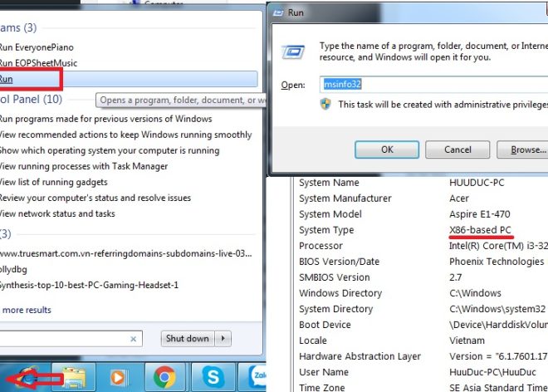548x392 pixels.
Task: Select the System Type row
Action: point(420,230)
